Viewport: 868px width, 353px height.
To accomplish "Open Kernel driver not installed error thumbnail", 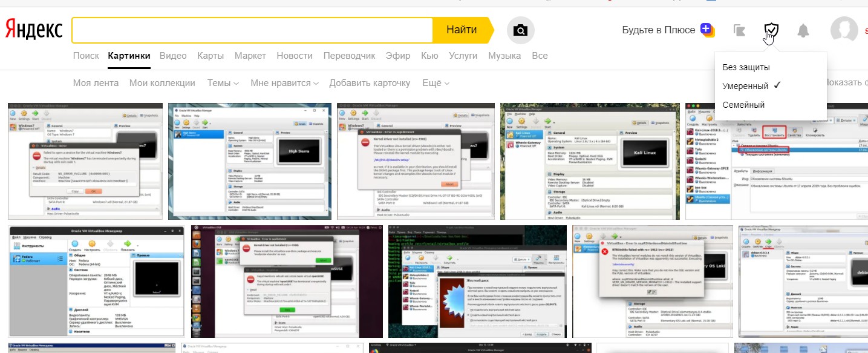I will click(416, 161).
